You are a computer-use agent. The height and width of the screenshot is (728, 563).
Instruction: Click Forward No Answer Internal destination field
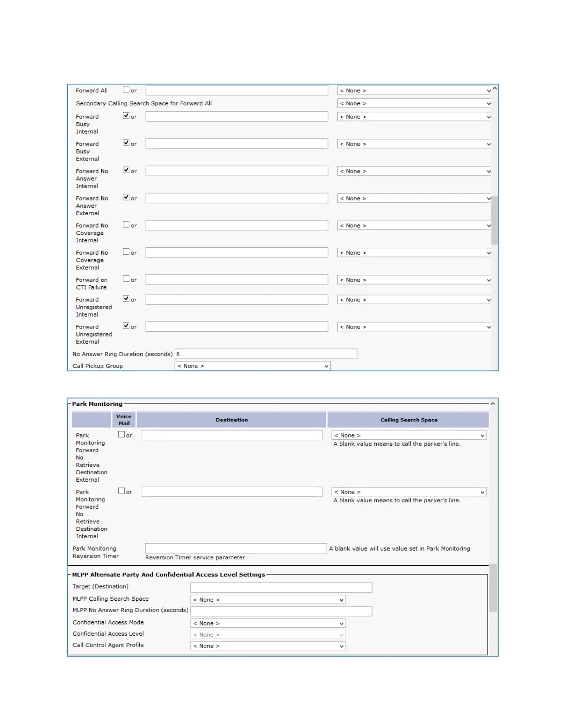tap(237, 171)
